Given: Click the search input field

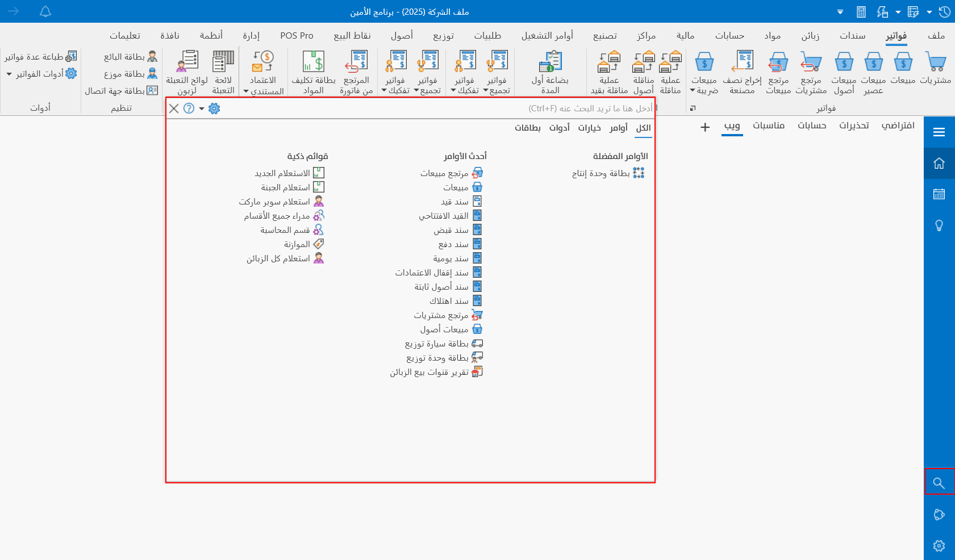Looking at the screenshot, I should click(437, 108).
